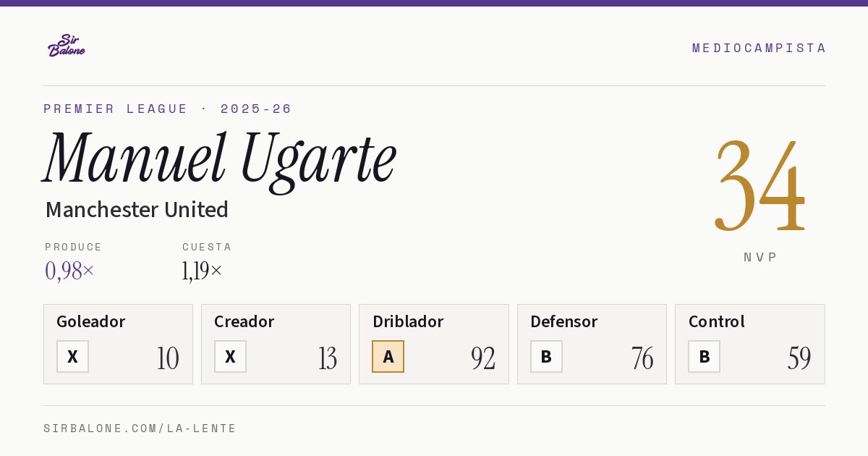
Task: Select the X grade badge for Goleador
Action: pyautogui.click(x=72, y=356)
